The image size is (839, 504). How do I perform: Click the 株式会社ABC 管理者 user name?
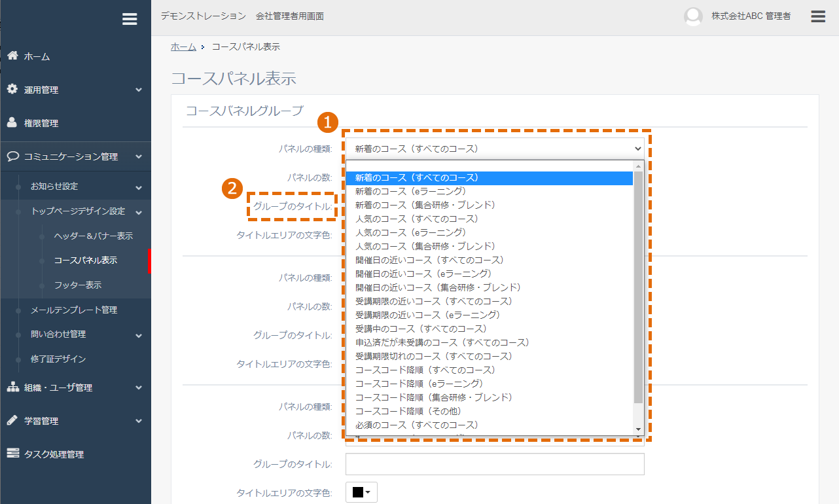(x=751, y=16)
